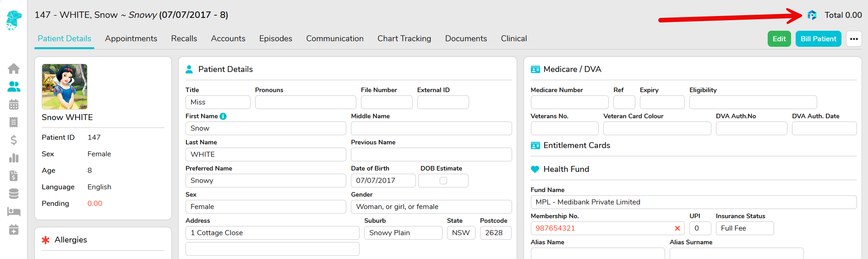Screen dimensions: 868x259
Task: Click Snow White's profile photo
Action: click(x=65, y=87)
